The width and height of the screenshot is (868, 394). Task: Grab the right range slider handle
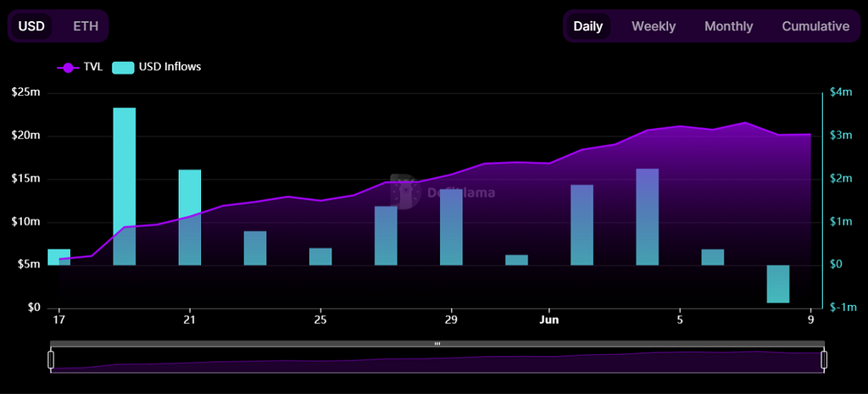point(823,359)
